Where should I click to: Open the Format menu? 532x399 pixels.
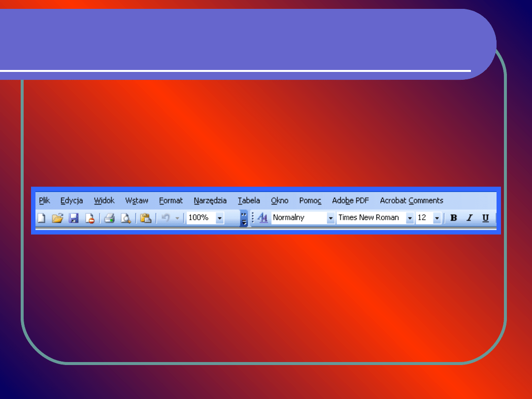[171, 200]
